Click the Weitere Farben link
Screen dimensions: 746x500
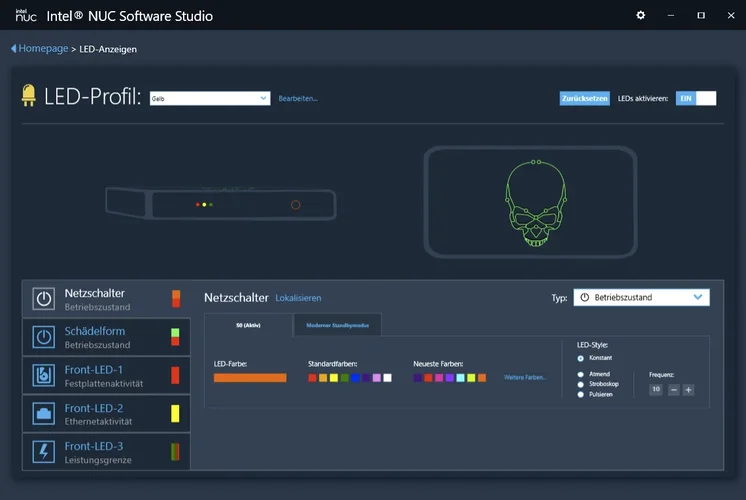point(525,378)
